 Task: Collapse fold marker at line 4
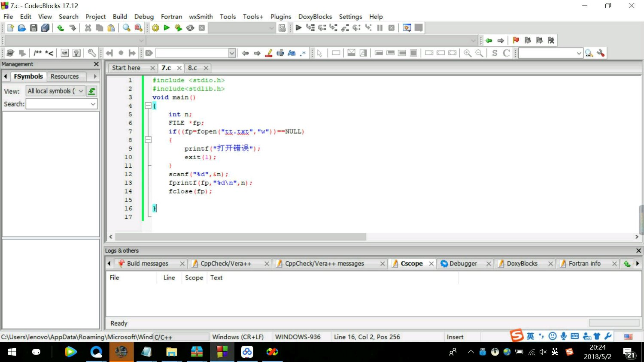coord(148,106)
